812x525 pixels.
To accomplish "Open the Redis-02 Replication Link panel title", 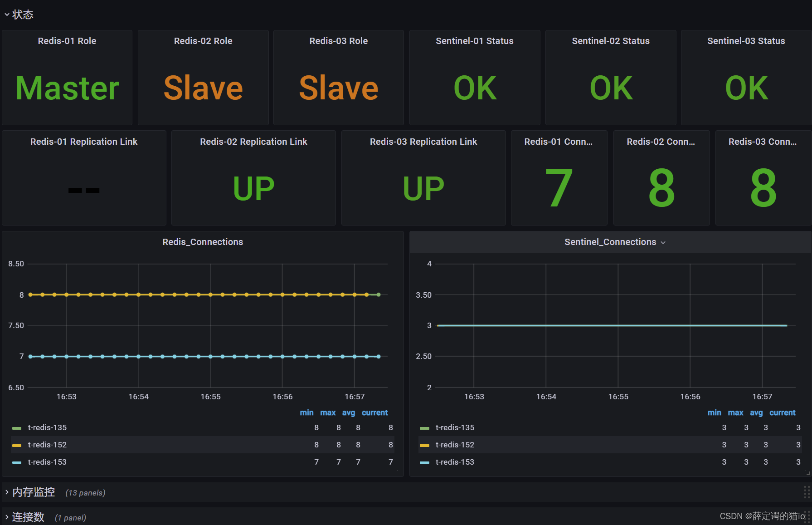I will pyautogui.click(x=253, y=142).
